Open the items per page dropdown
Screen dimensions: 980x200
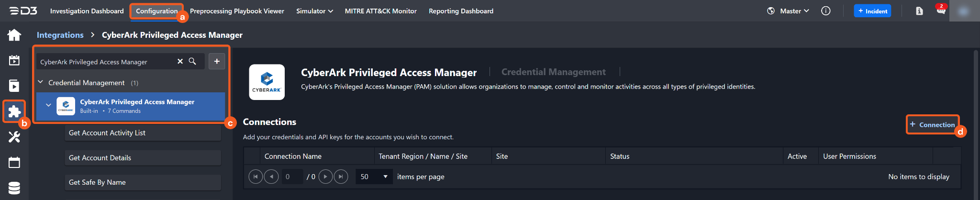click(x=374, y=177)
